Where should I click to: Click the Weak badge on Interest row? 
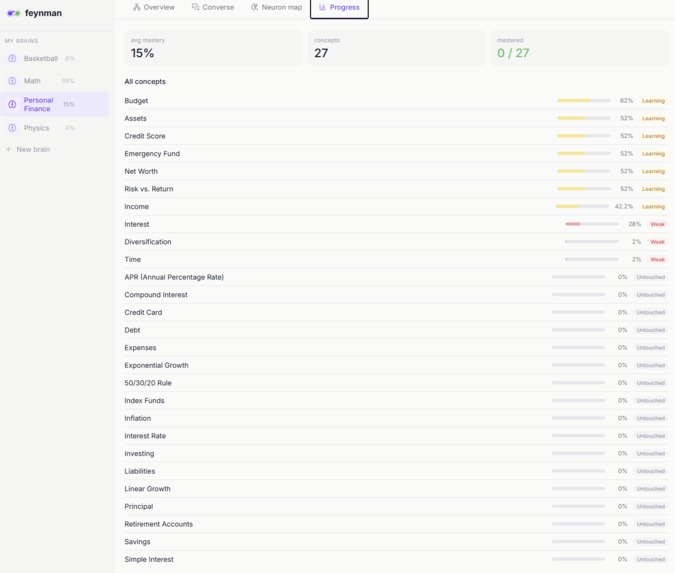[657, 224]
